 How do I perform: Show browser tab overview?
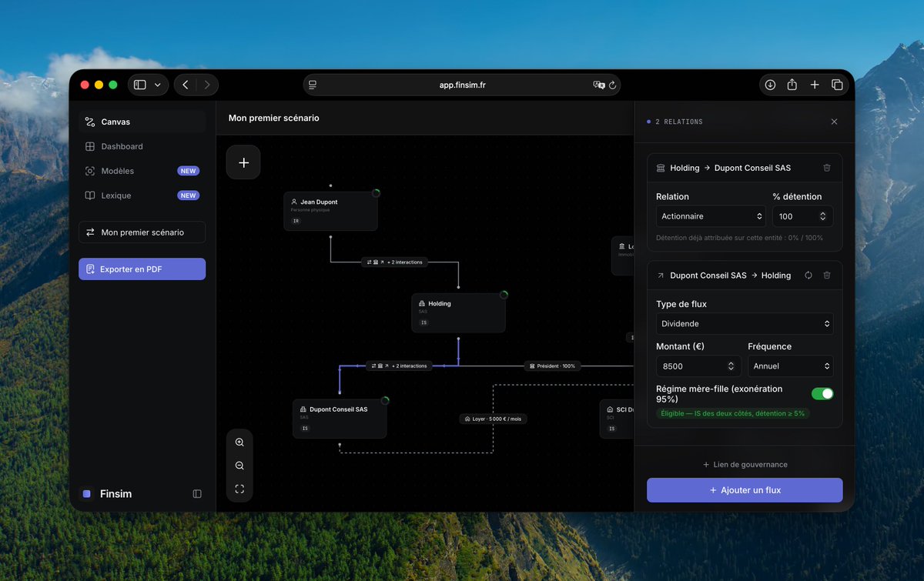[837, 85]
